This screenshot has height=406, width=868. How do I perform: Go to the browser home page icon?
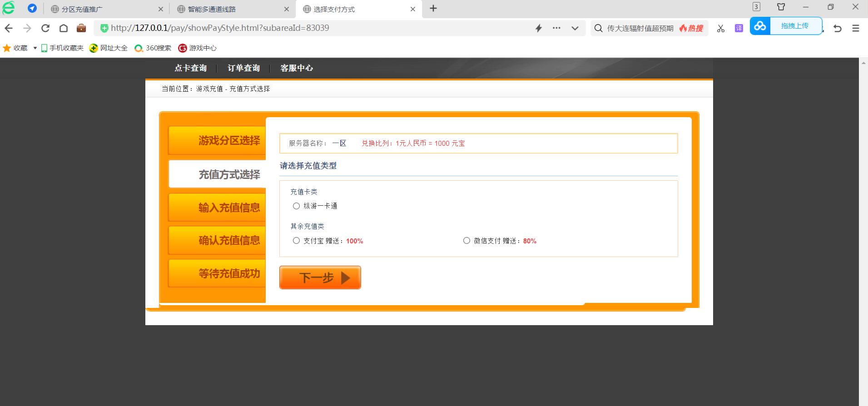(x=64, y=28)
